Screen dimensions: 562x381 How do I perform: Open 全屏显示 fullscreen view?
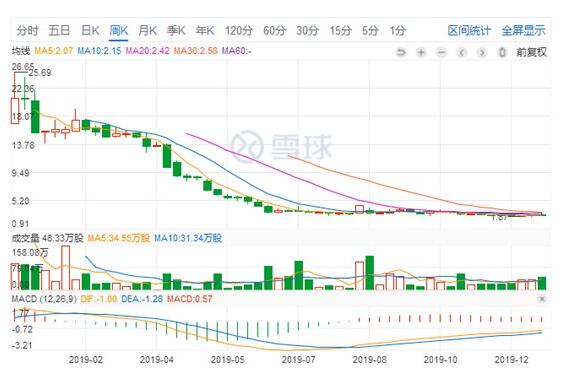point(523,31)
